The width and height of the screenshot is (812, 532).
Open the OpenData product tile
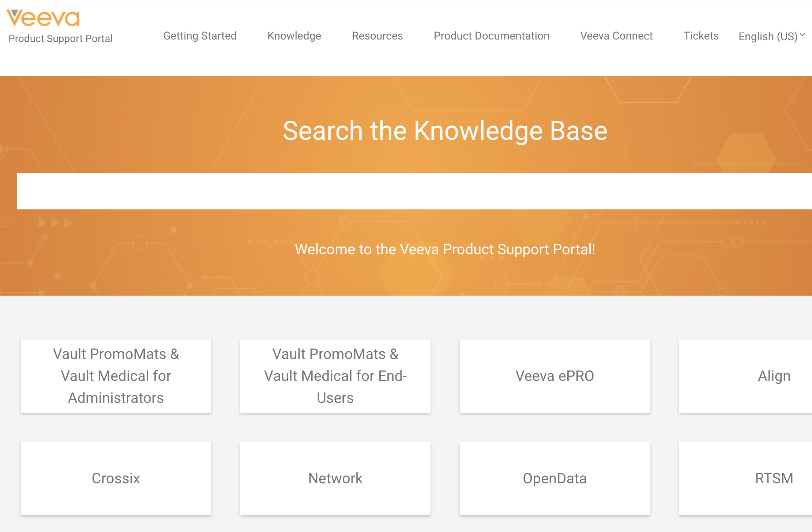[555, 479]
